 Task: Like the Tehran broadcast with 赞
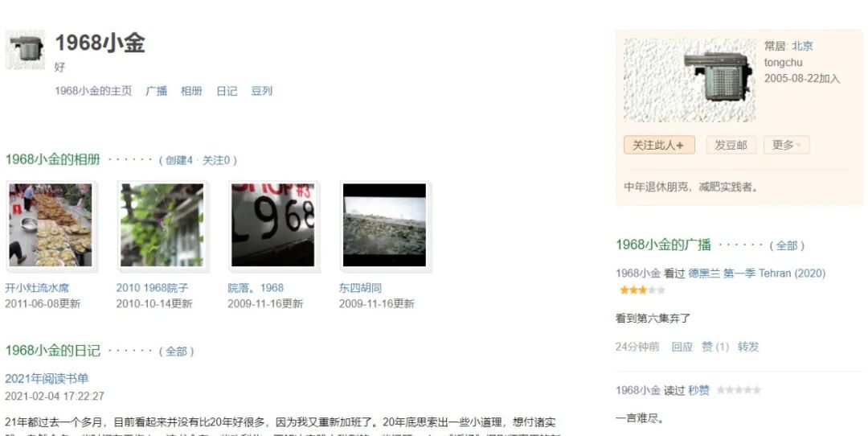point(715,347)
